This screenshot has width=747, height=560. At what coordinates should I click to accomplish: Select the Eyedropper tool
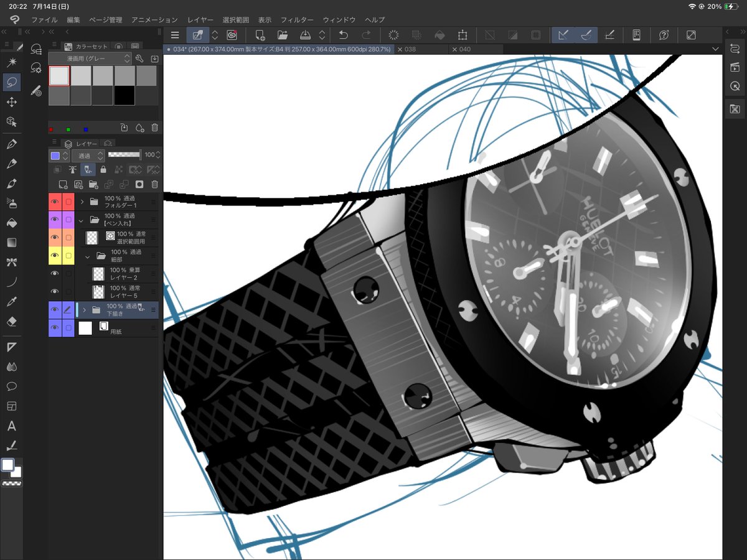coord(11,302)
